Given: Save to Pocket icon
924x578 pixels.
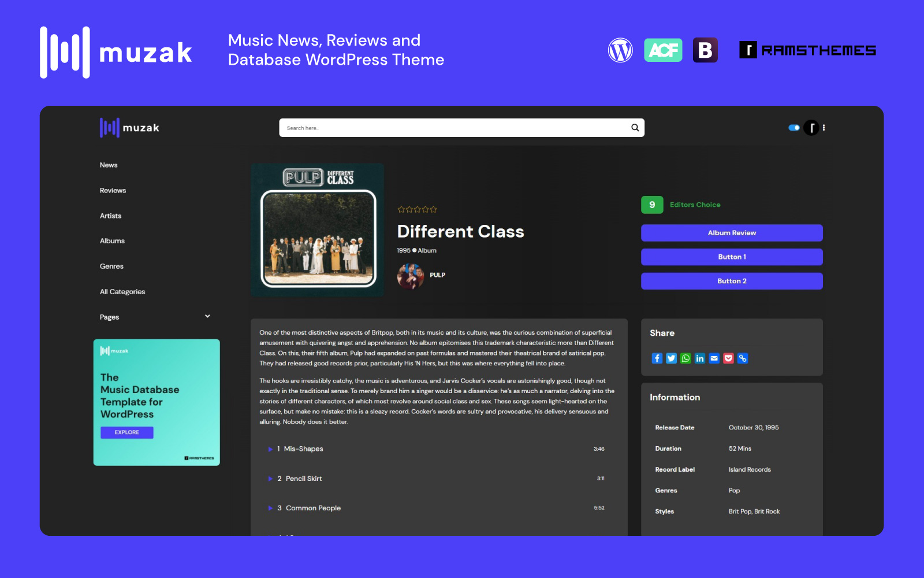Looking at the screenshot, I should coord(728,358).
